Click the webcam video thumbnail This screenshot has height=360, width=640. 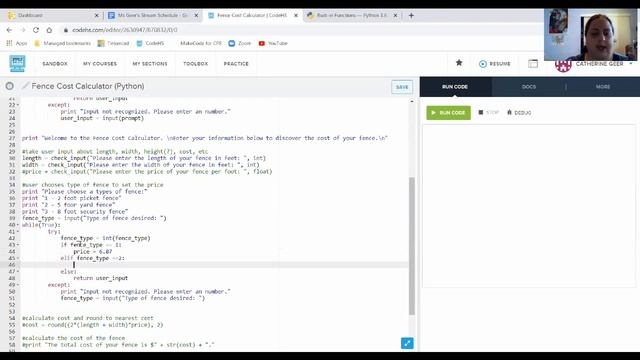click(x=590, y=35)
